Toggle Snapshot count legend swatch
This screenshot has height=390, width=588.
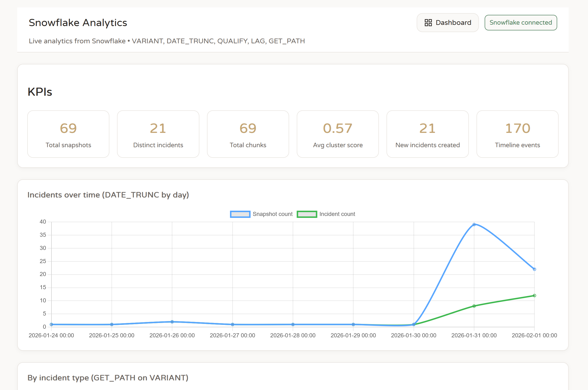tap(240, 214)
